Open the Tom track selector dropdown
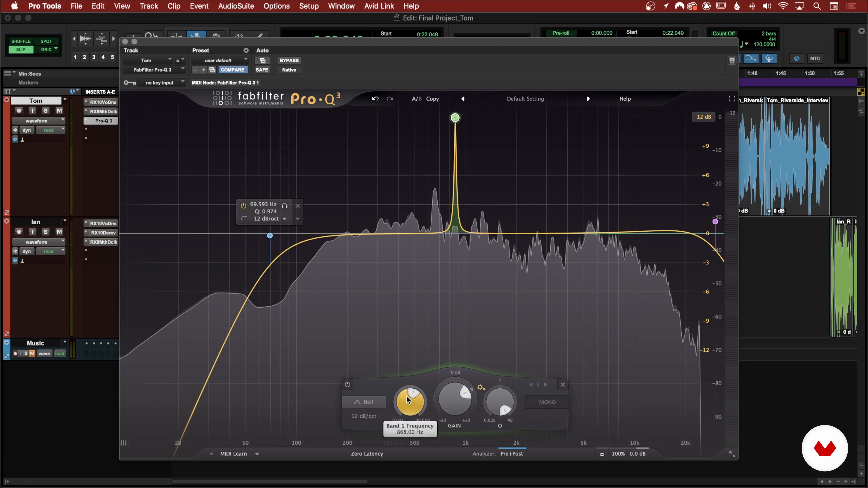868x488 pixels. [148, 61]
